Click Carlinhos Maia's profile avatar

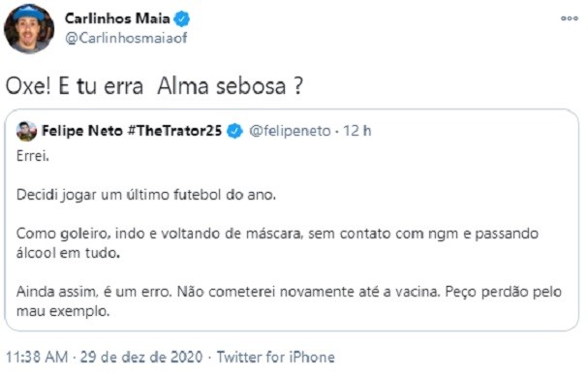tap(29, 29)
